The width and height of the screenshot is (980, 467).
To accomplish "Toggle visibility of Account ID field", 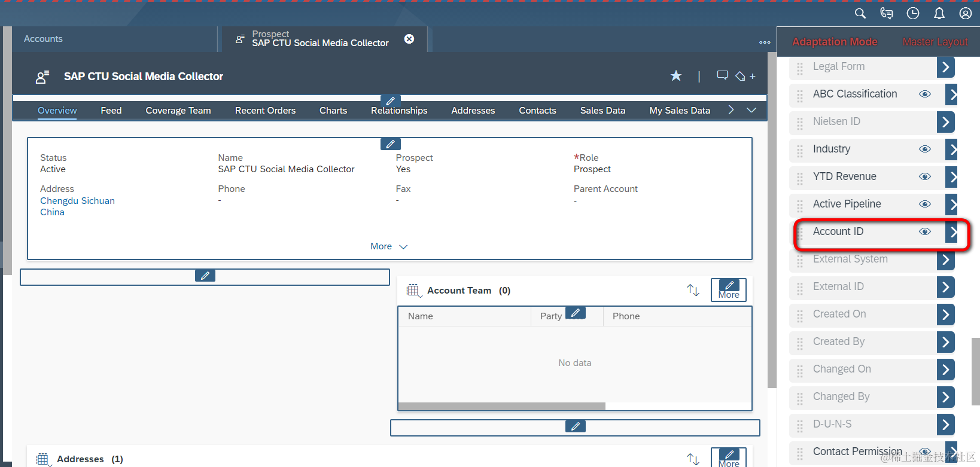I will pyautogui.click(x=925, y=231).
